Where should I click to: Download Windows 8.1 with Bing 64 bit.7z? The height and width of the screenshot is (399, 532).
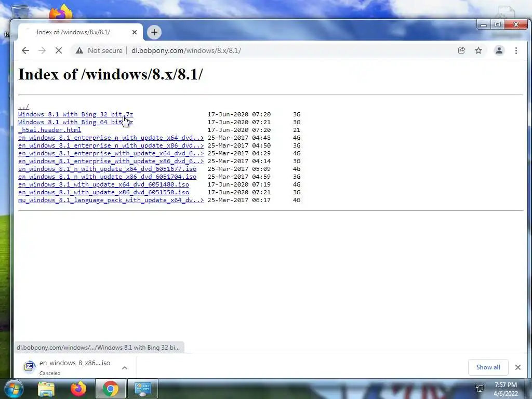tap(76, 122)
